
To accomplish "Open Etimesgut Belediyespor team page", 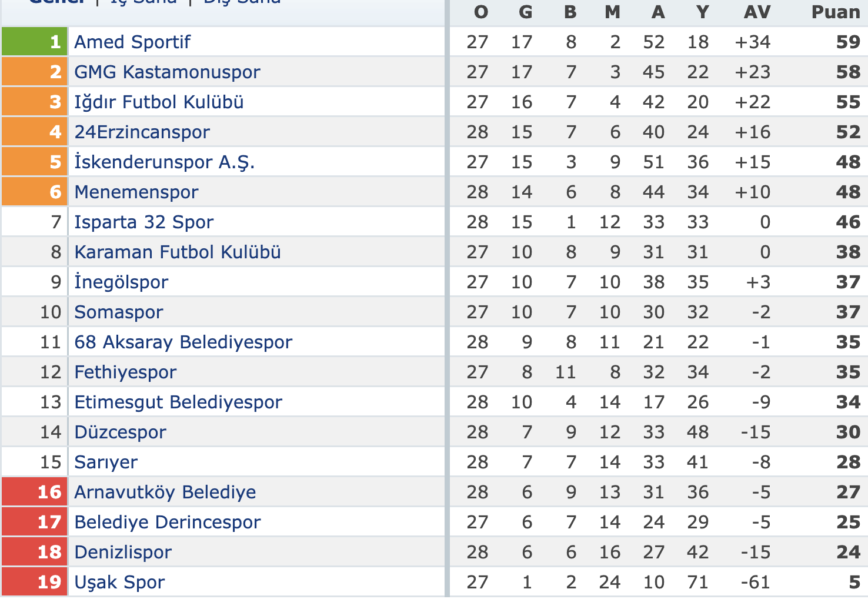I will click(178, 402).
